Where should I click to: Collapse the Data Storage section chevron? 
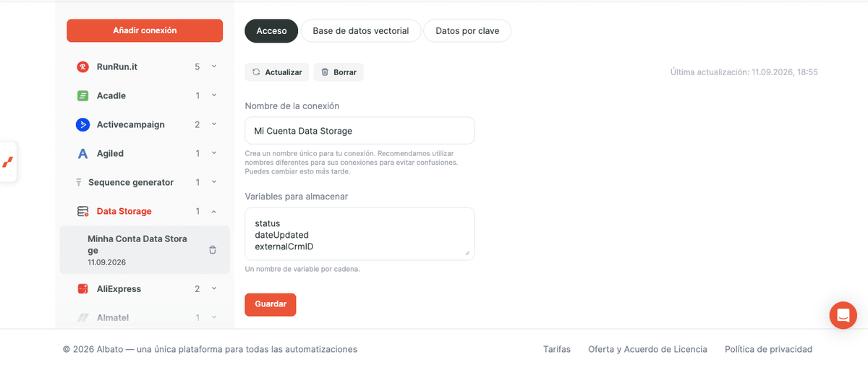point(213,211)
